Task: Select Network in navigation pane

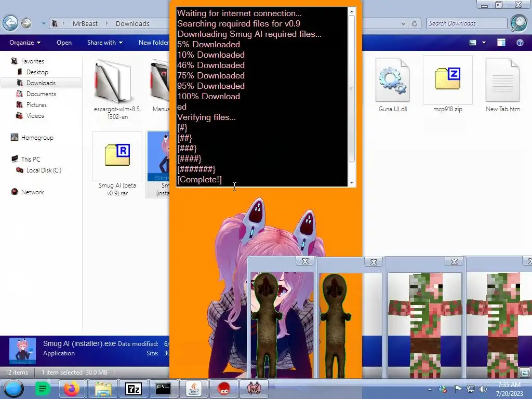Action: pos(32,192)
